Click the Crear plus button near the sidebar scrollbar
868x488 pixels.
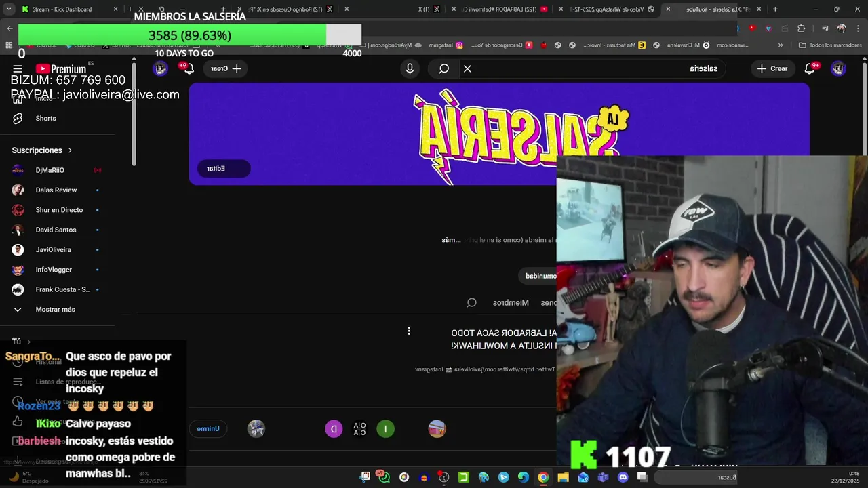(225, 68)
